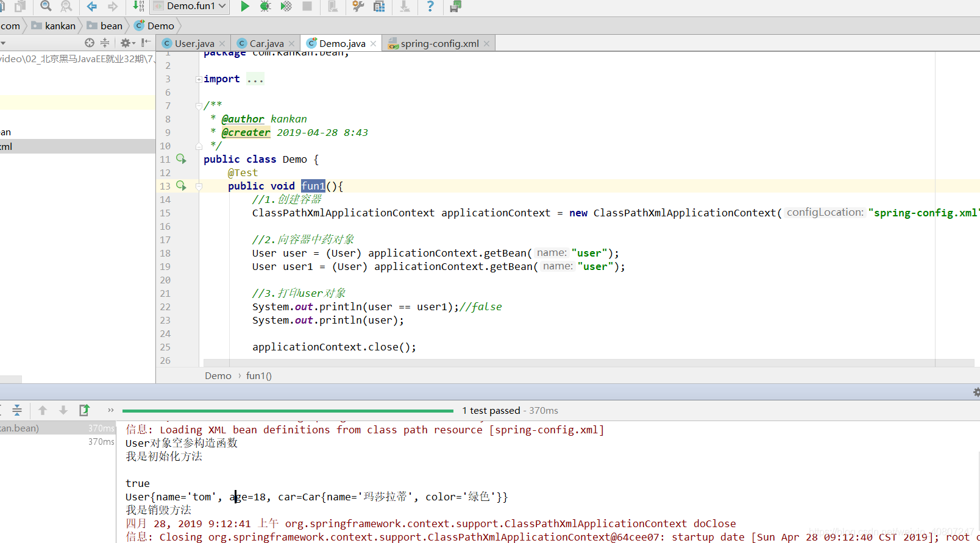Close the Car.java tab
This screenshot has height=543, width=980.
291,43
